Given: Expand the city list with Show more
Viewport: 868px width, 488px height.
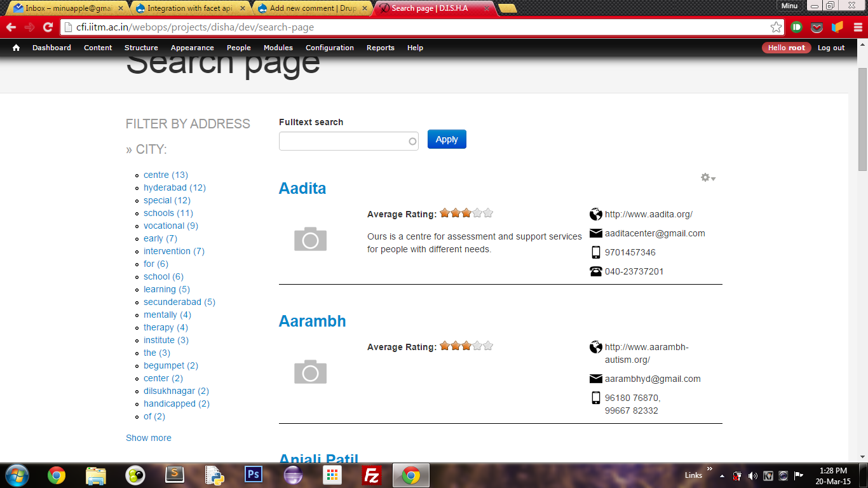Looking at the screenshot, I should [149, 438].
